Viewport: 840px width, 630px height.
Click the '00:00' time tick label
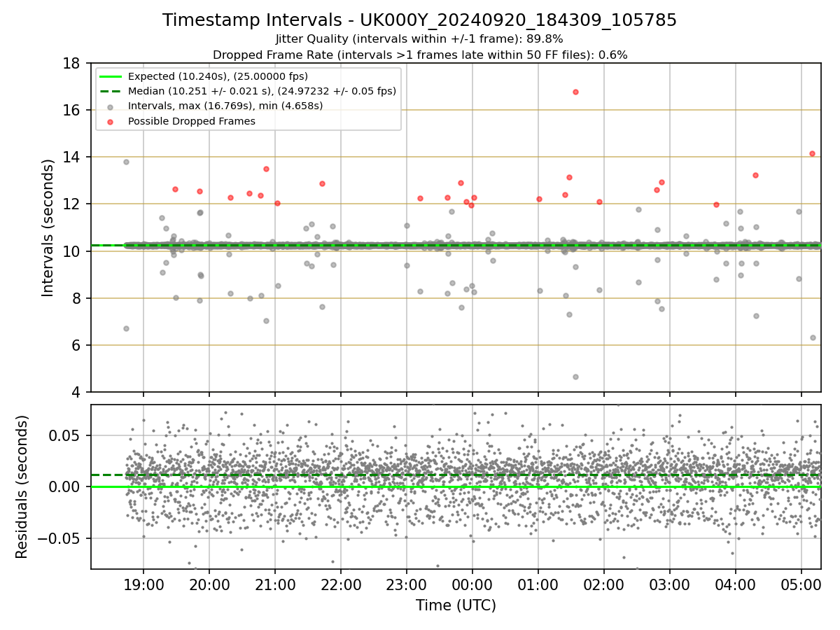tap(472, 585)
